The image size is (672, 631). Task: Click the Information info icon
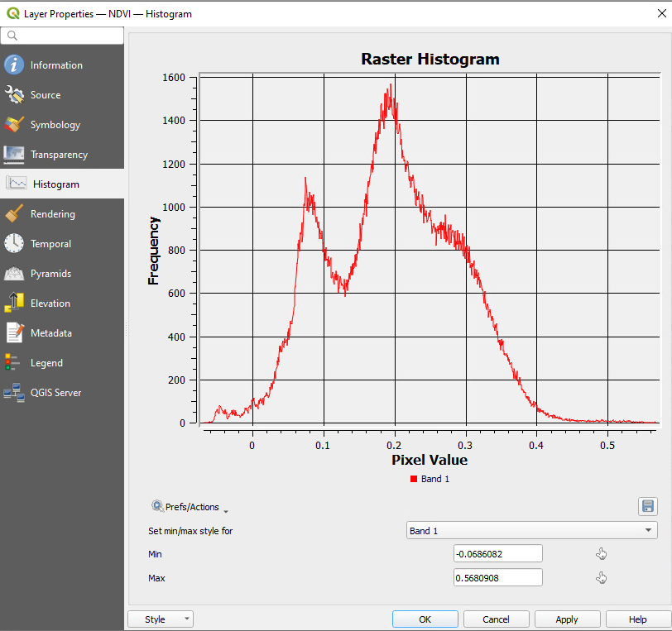(17, 65)
